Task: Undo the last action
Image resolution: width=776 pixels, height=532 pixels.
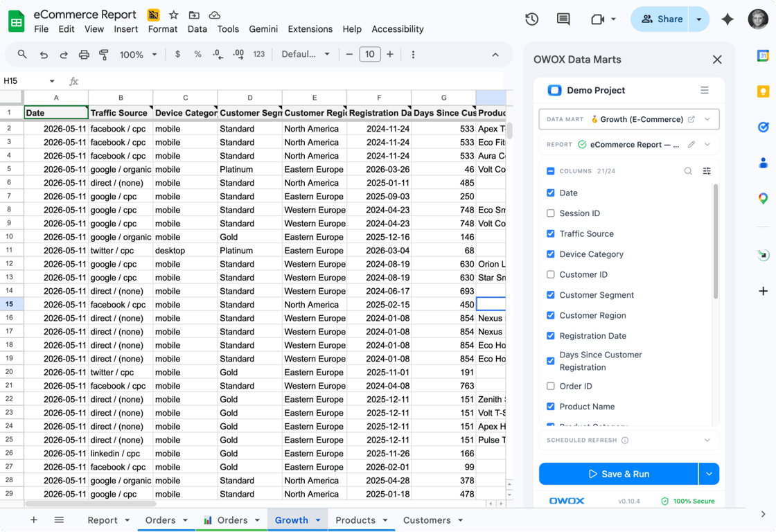Action: (x=44, y=55)
